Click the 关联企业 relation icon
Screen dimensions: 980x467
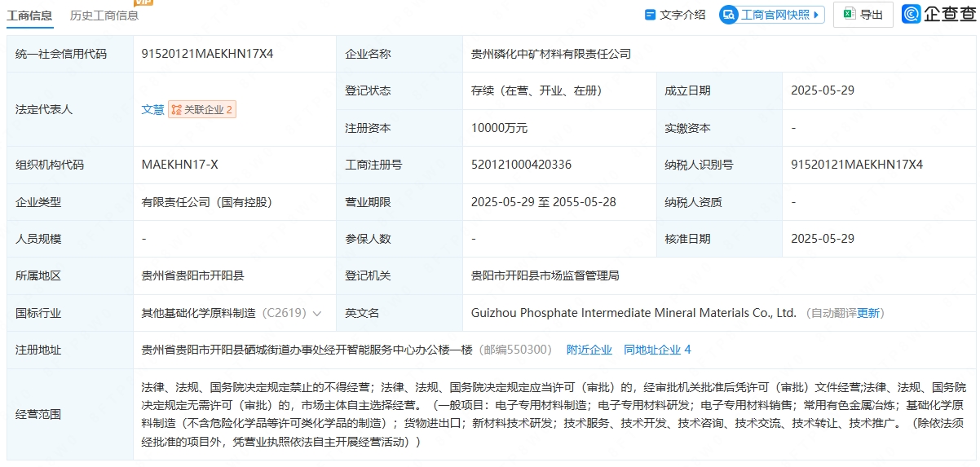tap(176, 109)
